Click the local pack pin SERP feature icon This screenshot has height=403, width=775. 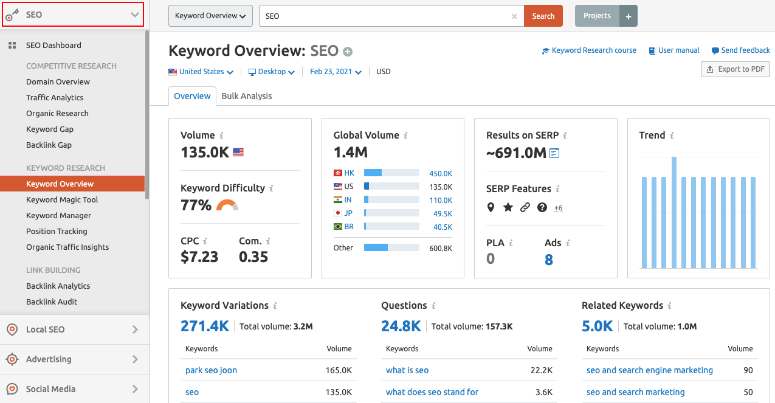[490, 207]
